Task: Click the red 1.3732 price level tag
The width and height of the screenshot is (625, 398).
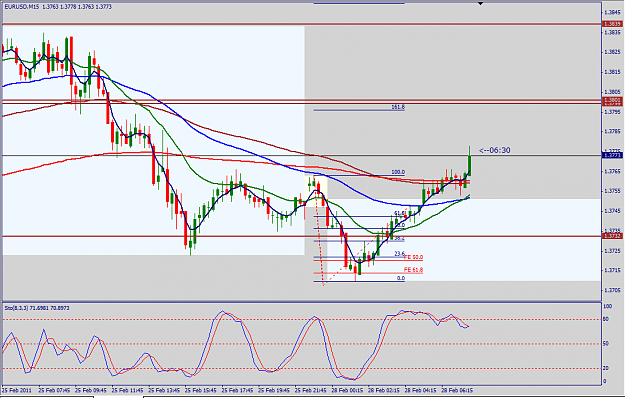Action: [x=613, y=236]
